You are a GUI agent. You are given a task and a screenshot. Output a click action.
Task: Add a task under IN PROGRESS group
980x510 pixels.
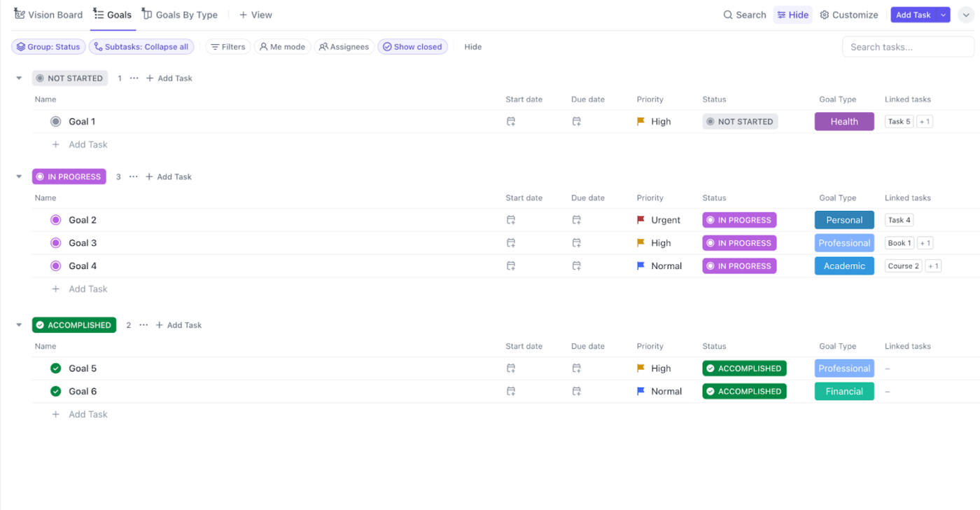pos(168,177)
